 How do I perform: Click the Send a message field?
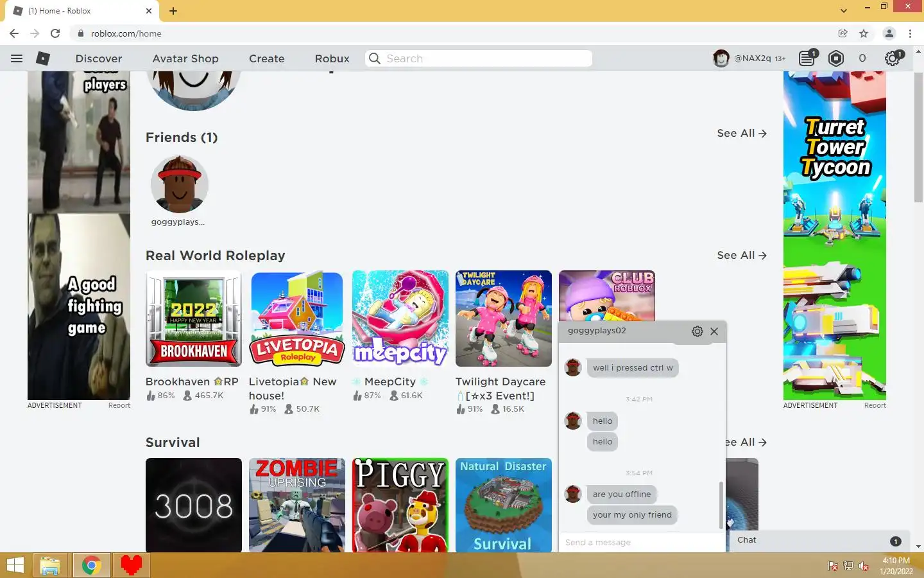(x=642, y=543)
